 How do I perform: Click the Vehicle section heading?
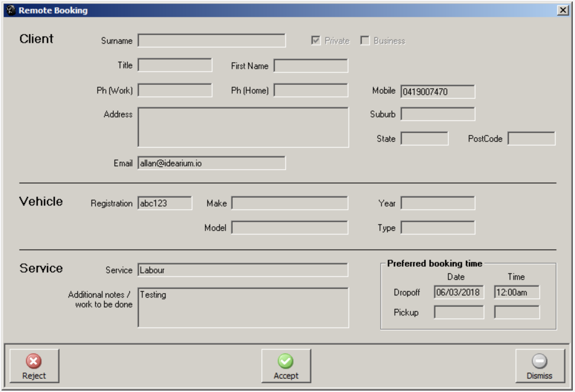[x=41, y=201]
